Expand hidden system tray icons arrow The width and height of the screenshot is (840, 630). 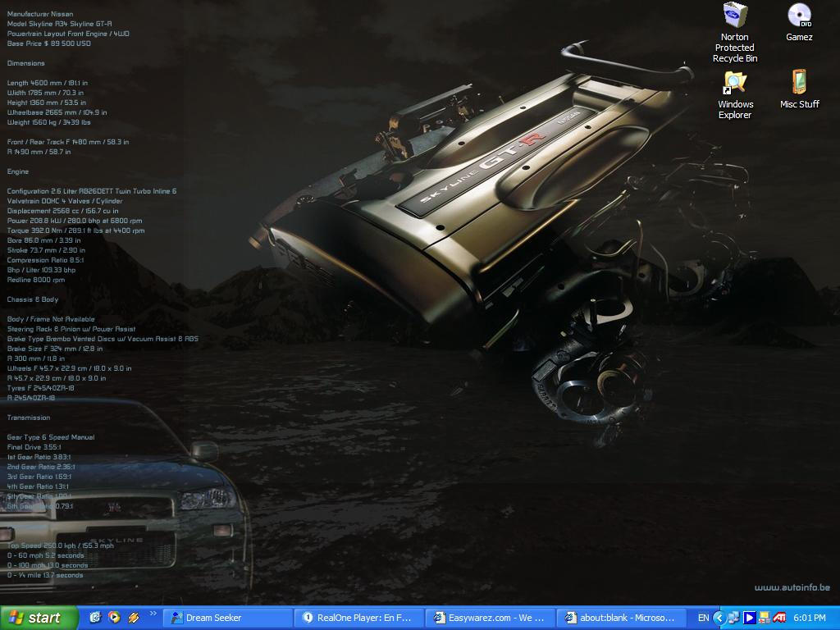(719, 618)
